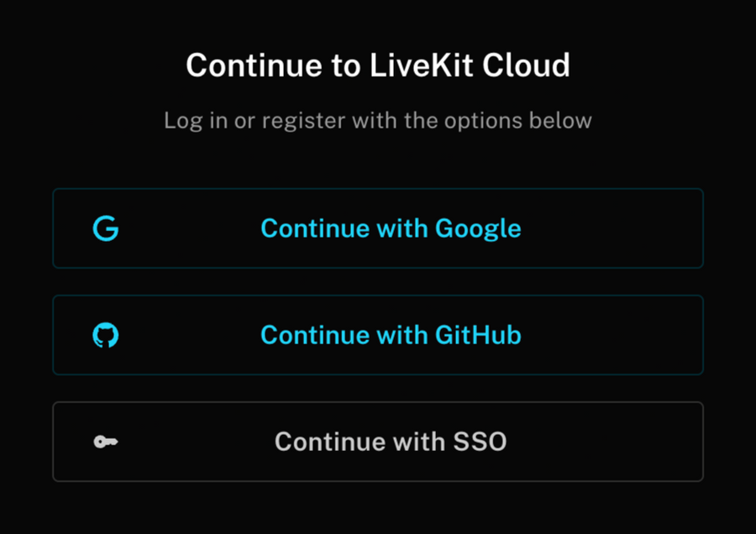Click the octocat mark to start GitHub login
The width and height of the screenshot is (756, 534).
tap(104, 334)
